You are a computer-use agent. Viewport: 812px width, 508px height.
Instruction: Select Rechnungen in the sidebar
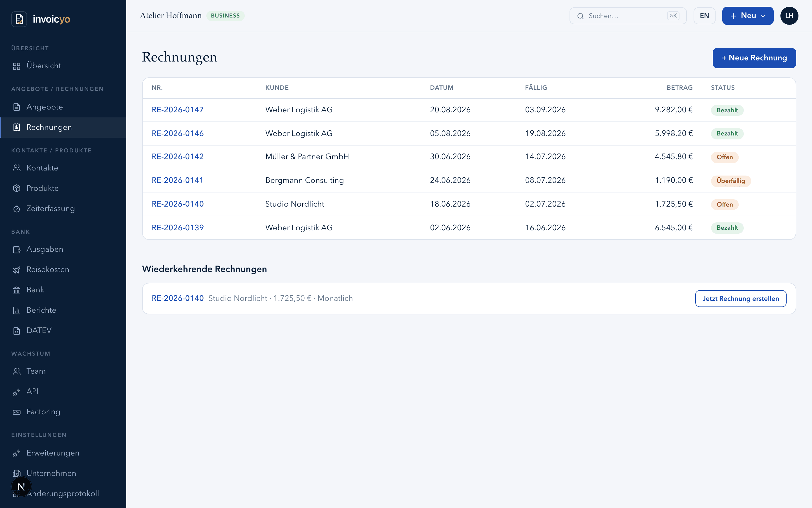click(63, 127)
